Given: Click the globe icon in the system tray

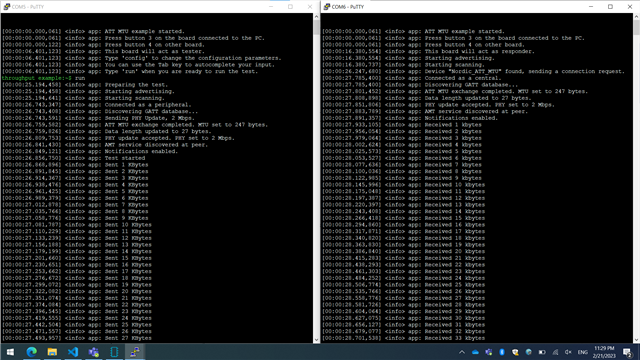Looking at the screenshot, I should (529, 352).
